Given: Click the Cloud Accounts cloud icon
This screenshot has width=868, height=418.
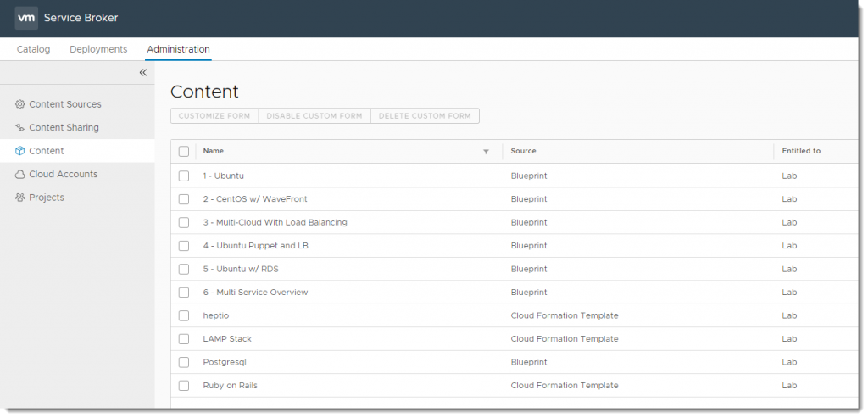Looking at the screenshot, I should pos(20,175).
